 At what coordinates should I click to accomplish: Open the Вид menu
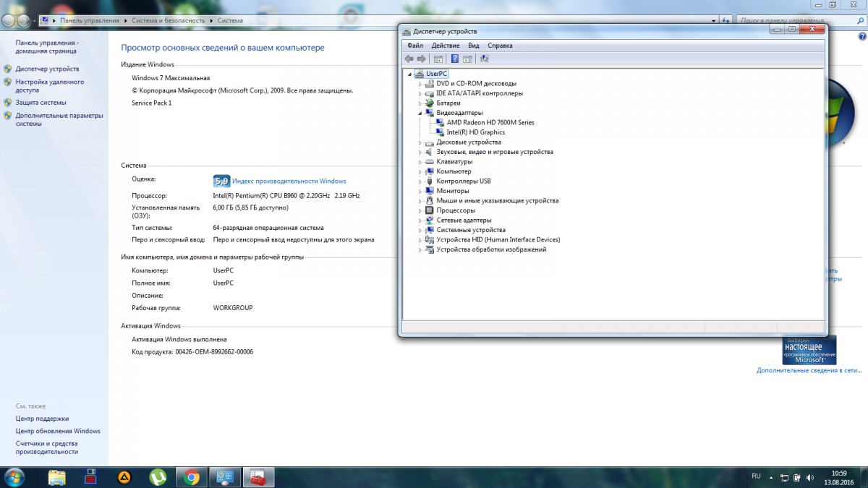473,46
